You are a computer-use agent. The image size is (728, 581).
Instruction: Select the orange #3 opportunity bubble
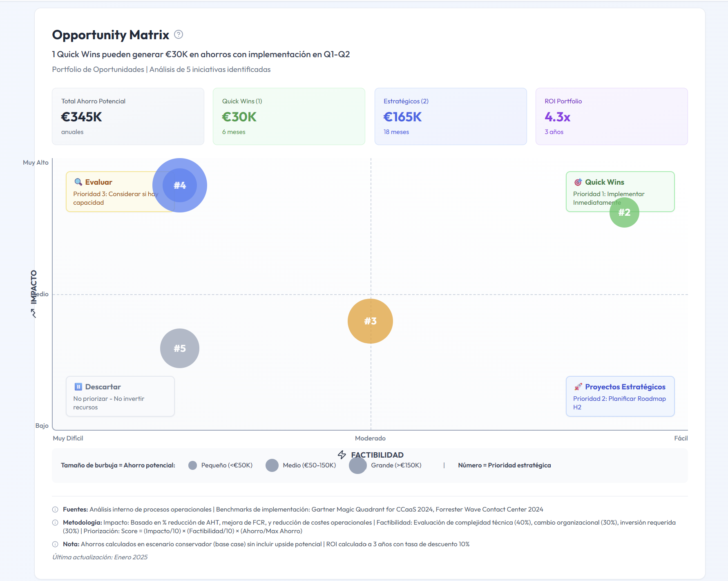tap(370, 321)
